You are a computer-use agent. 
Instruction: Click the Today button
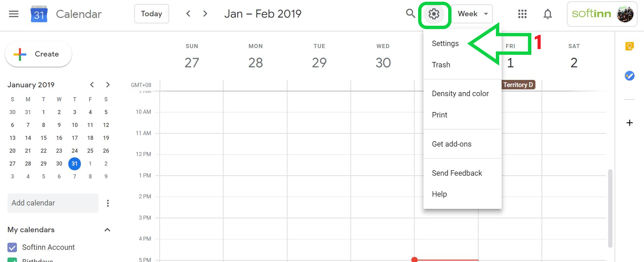point(151,14)
